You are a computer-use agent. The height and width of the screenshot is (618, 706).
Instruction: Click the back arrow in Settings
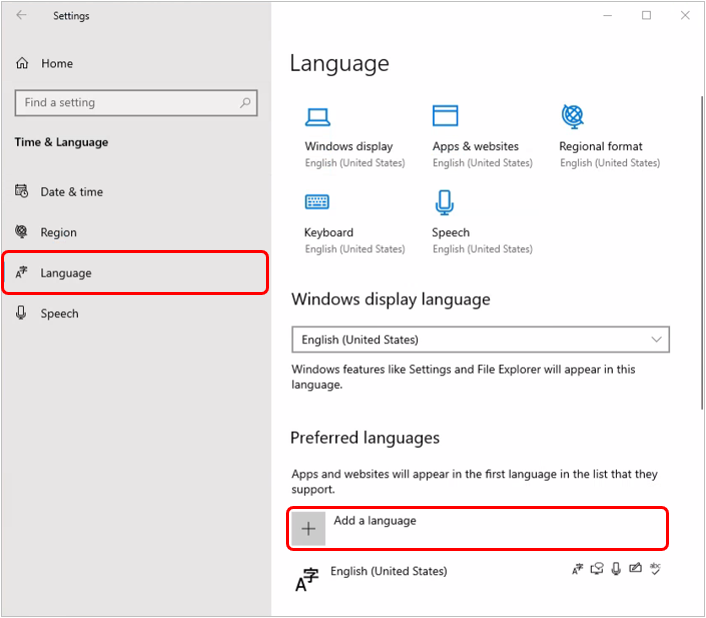(21, 15)
